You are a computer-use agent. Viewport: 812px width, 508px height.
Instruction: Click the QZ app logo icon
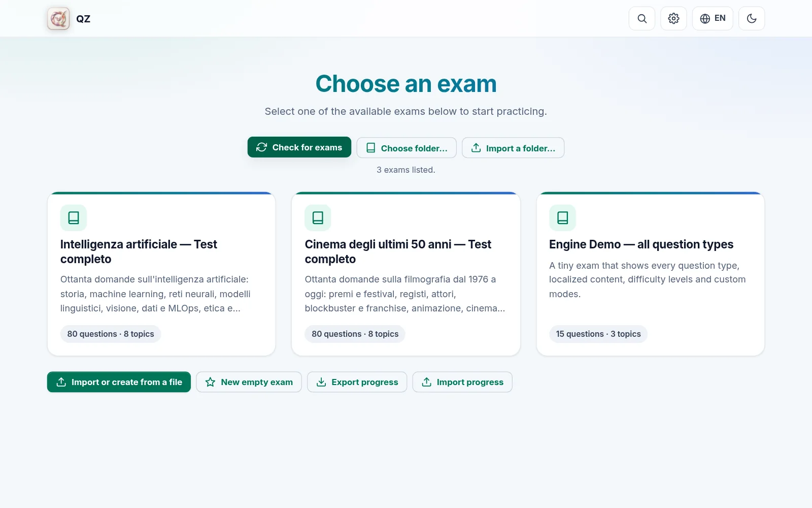pos(58,19)
